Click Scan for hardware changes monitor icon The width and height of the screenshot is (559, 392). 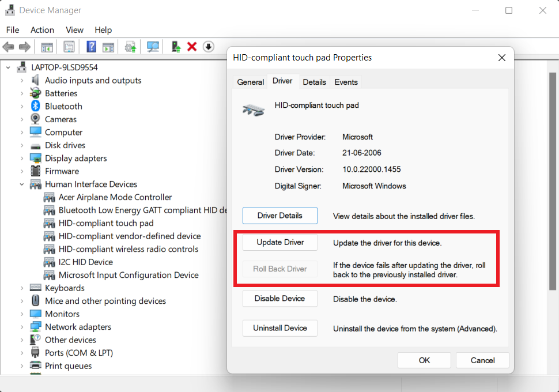[153, 47]
